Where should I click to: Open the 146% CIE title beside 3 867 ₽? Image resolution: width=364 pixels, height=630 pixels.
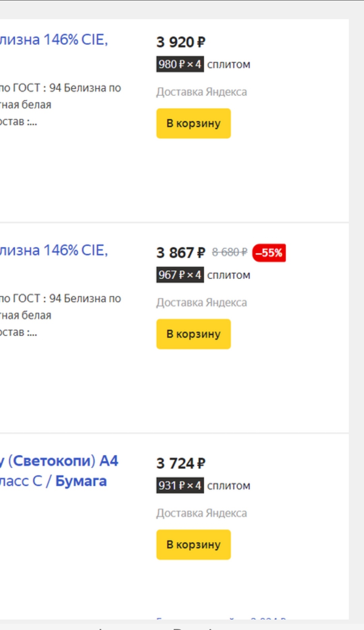coord(54,251)
